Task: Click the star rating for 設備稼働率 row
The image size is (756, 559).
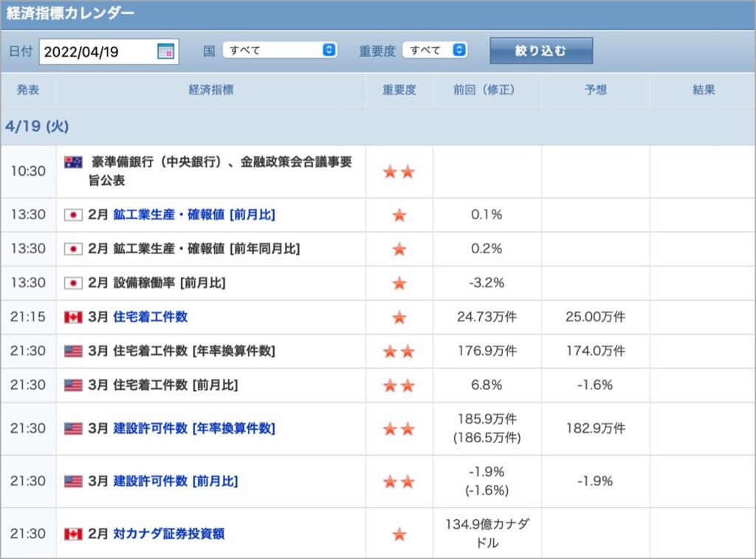Action: point(399,283)
